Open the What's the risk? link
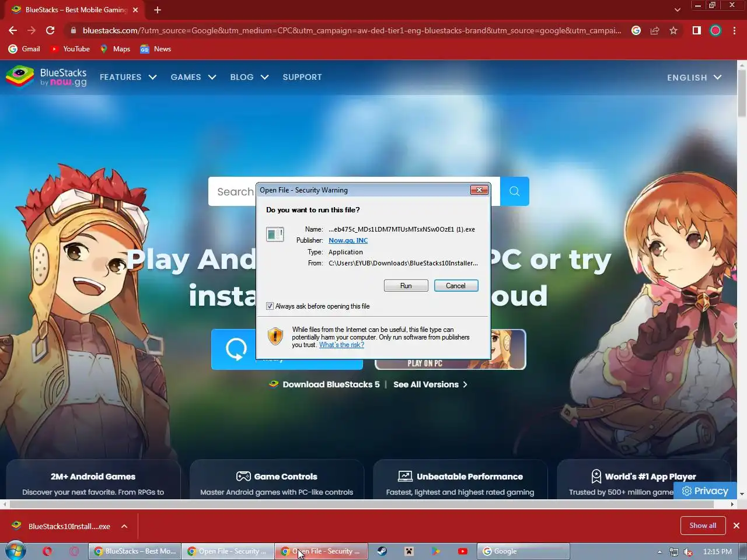Viewport: 747px width, 560px height. [341, 345]
